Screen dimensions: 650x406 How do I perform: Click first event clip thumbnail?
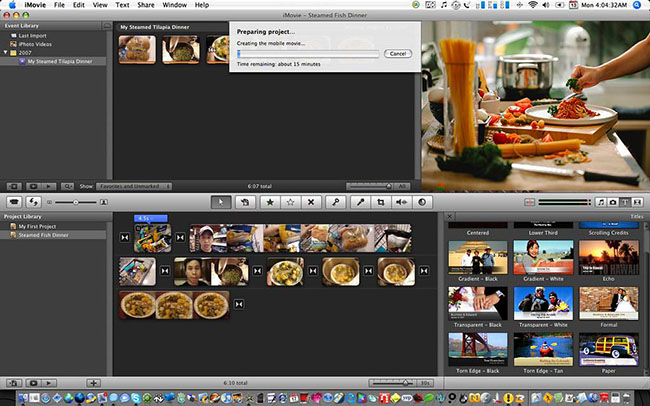pos(137,49)
